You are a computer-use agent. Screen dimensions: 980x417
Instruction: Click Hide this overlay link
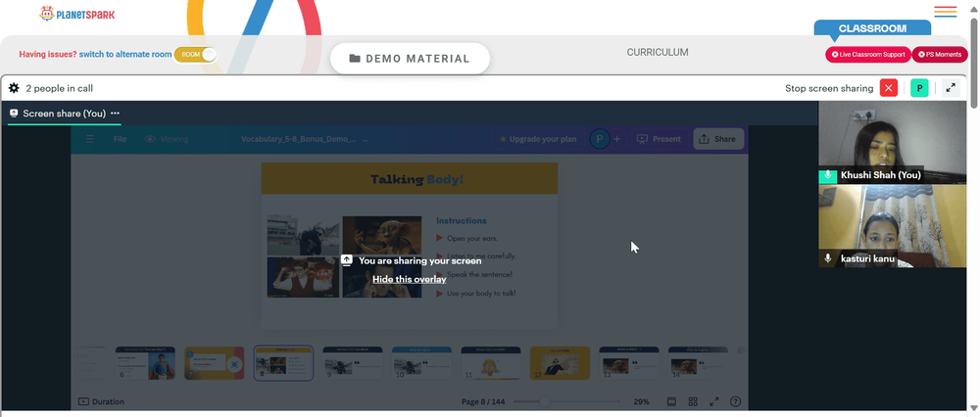tap(410, 279)
